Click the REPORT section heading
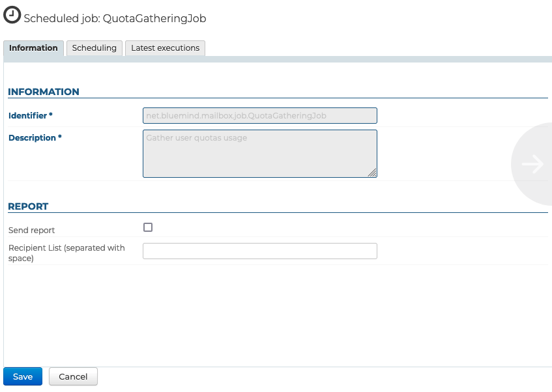This screenshot has height=392, width=552. click(x=28, y=206)
